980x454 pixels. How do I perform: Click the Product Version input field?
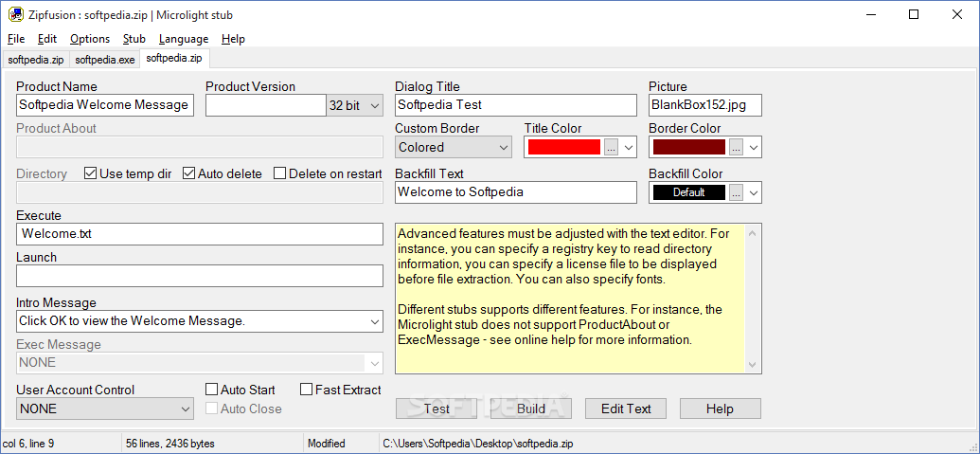266,105
